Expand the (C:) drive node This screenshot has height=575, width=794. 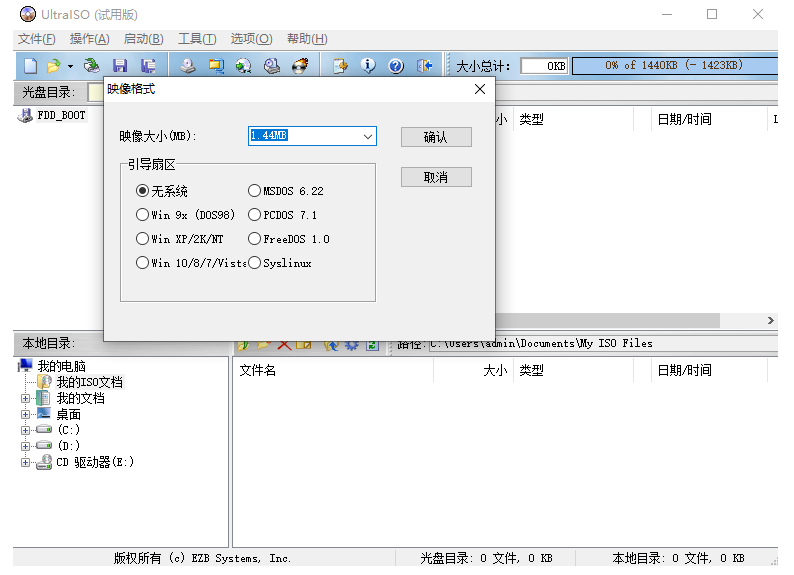point(25,430)
